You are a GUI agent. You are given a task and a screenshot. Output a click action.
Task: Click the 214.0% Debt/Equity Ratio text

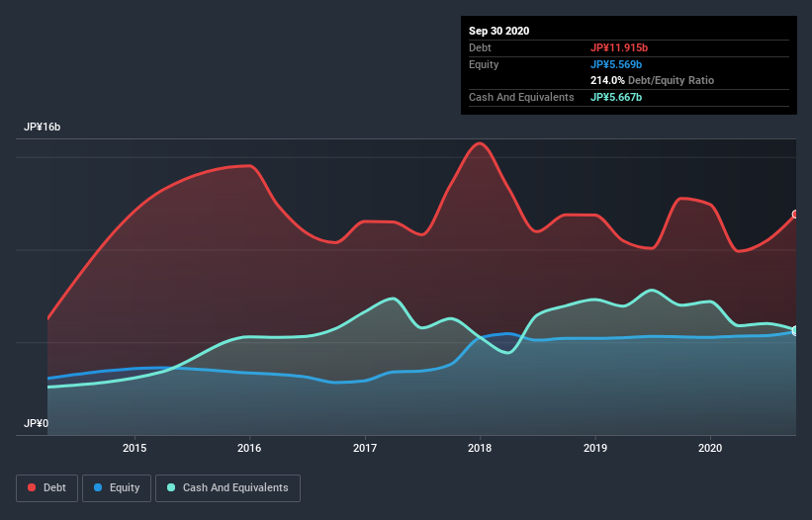click(652, 80)
